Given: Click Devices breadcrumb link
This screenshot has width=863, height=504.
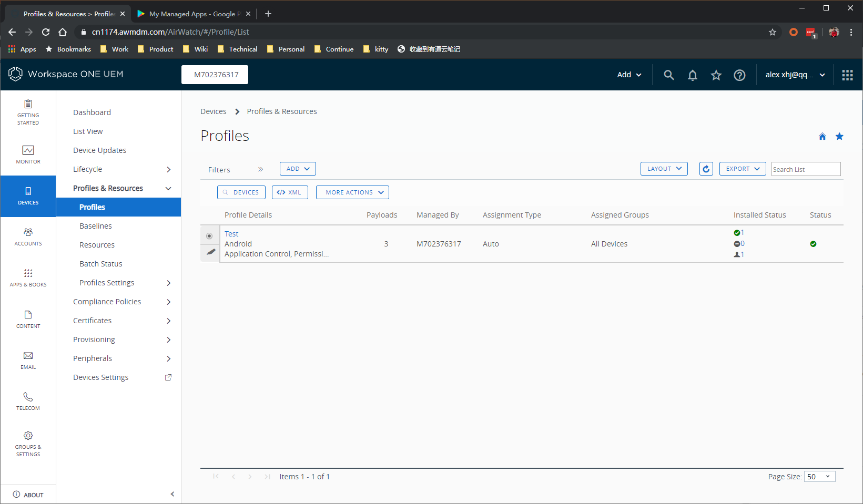Looking at the screenshot, I should (x=214, y=111).
